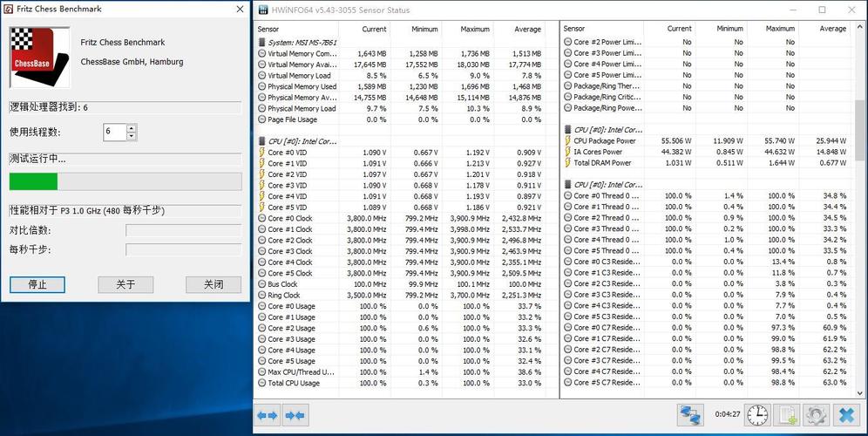Viewport: 868px width, 436px height.
Task: Select the Core #4 Usage row
Action: click(400, 351)
